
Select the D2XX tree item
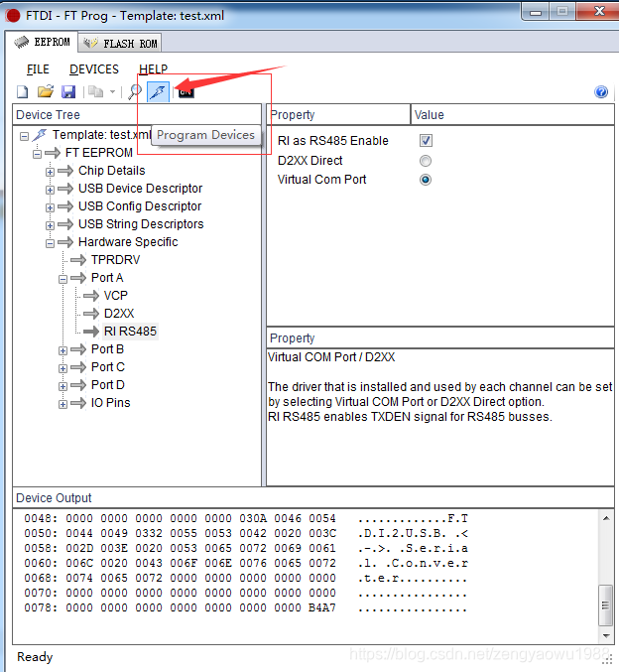(x=119, y=314)
